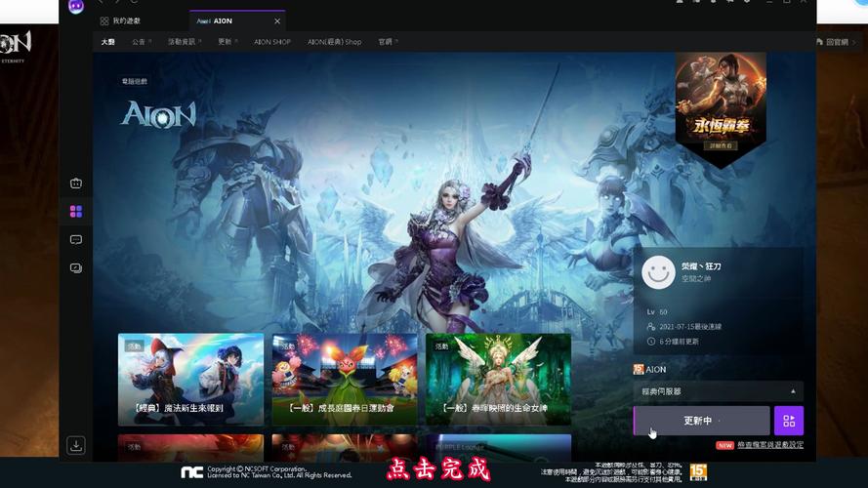868x488 pixels.
Task: Click the 更新中 update button
Action: coord(701,421)
